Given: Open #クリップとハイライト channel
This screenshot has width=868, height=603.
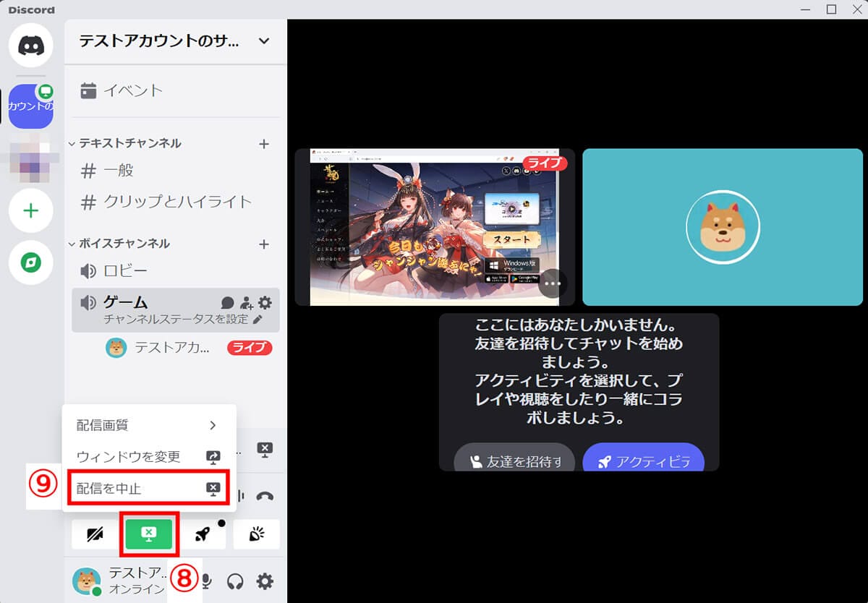Looking at the screenshot, I should (176, 202).
